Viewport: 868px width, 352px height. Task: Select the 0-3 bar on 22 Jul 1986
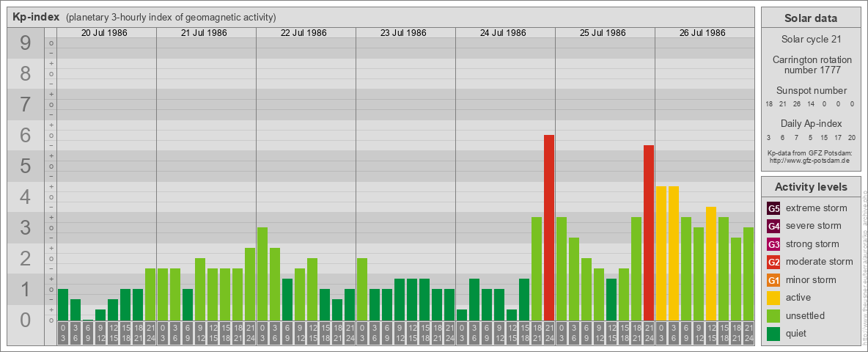(x=262, y=274)
